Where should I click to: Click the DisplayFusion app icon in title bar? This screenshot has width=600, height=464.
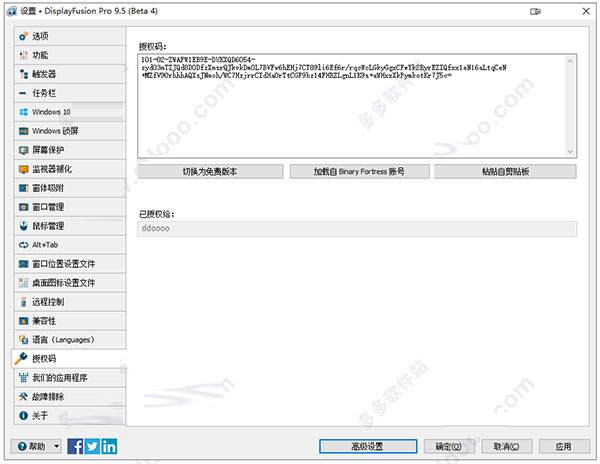(12, 11)
